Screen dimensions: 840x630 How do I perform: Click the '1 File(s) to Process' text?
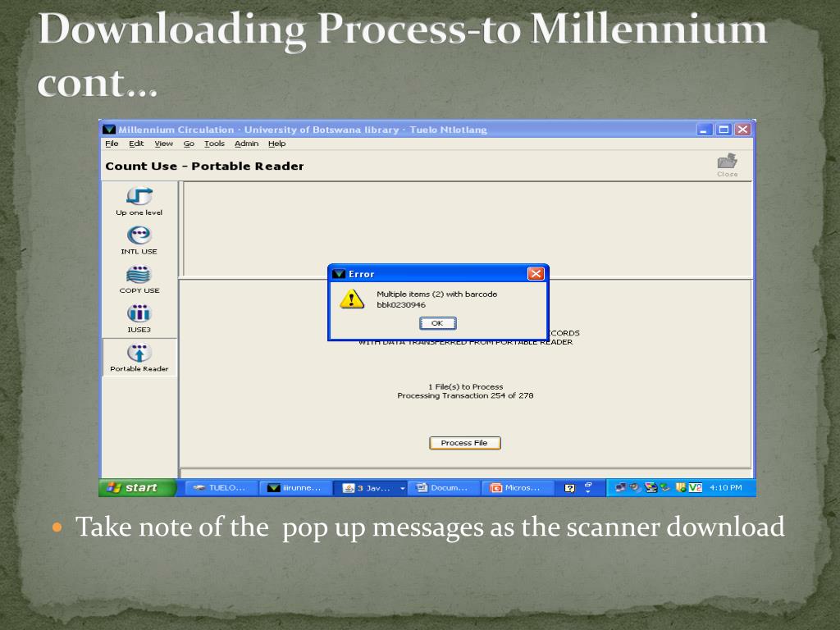[x=466, y=387]
